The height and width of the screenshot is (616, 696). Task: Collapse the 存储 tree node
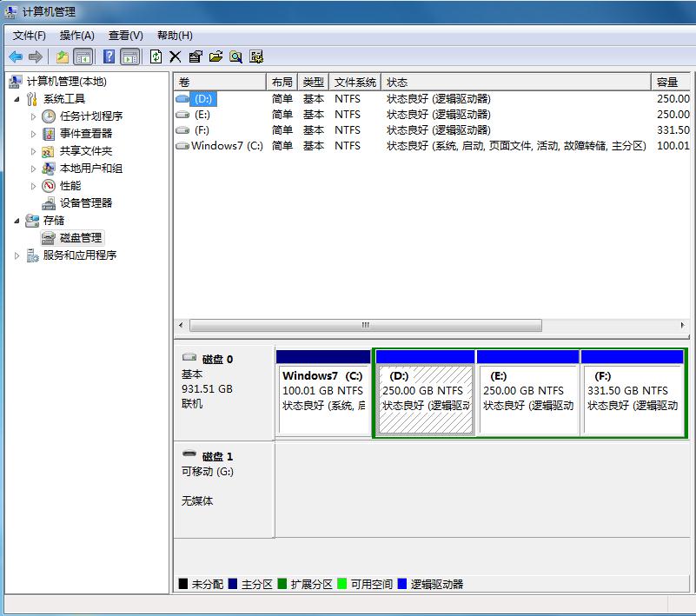[18, 220]
